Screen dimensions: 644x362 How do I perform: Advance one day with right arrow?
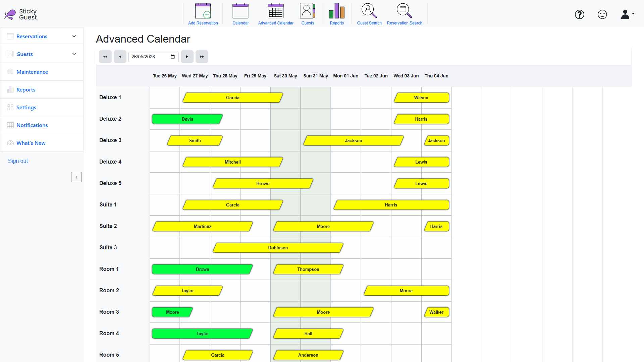pyautogui.click(x=187, y=57)
